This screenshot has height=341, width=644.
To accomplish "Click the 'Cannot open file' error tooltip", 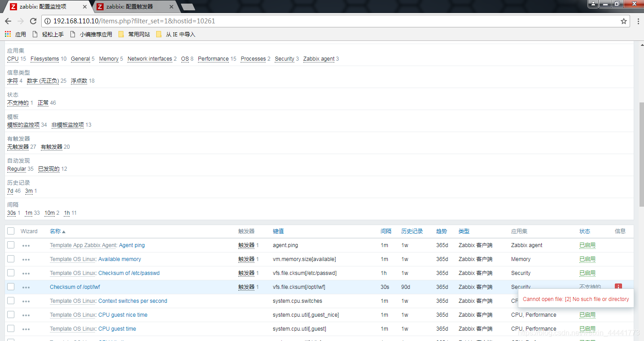I will pyautogui.click(x=576, y=299).
